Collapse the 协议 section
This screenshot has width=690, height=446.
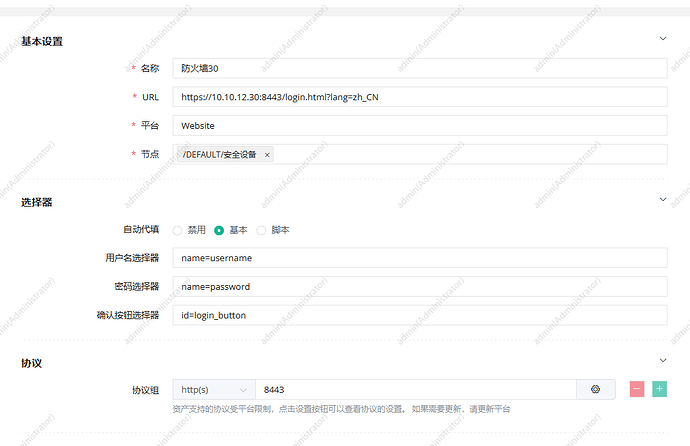point(663,361)
